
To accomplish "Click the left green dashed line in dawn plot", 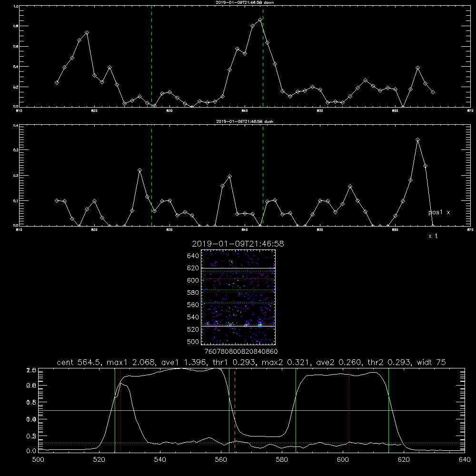I will (151, 56).
